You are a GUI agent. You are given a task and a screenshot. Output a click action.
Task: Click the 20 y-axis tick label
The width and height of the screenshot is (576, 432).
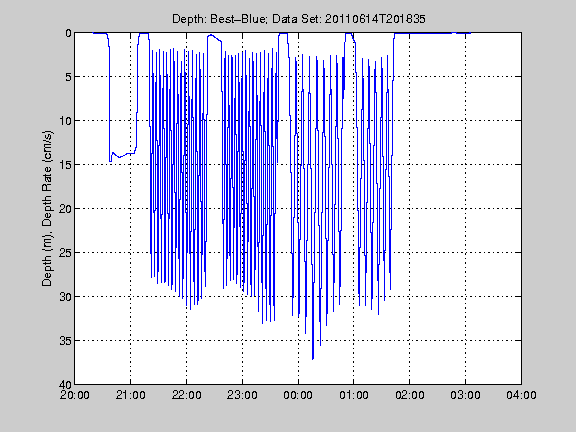click(x=65, y=209)
